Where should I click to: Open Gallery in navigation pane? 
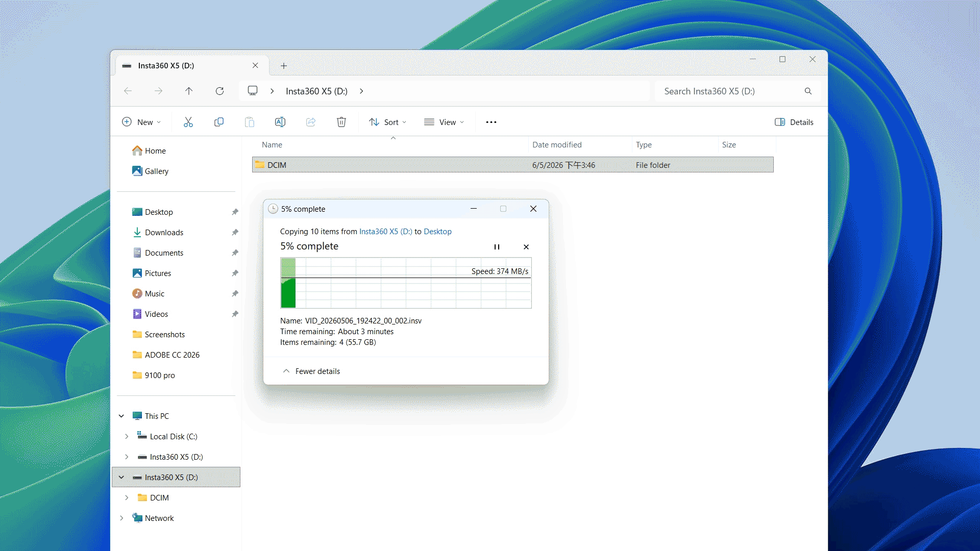point(150,171)
